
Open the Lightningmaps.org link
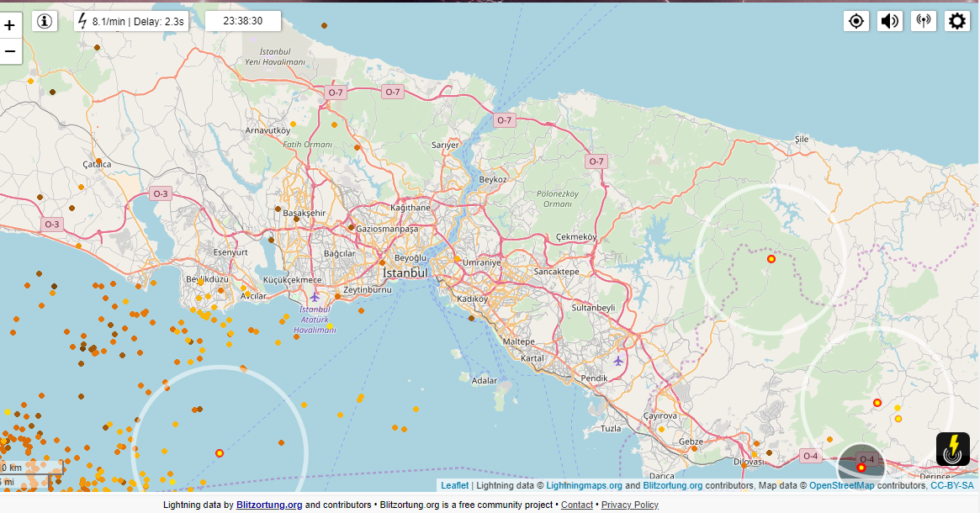click(584, 485)
